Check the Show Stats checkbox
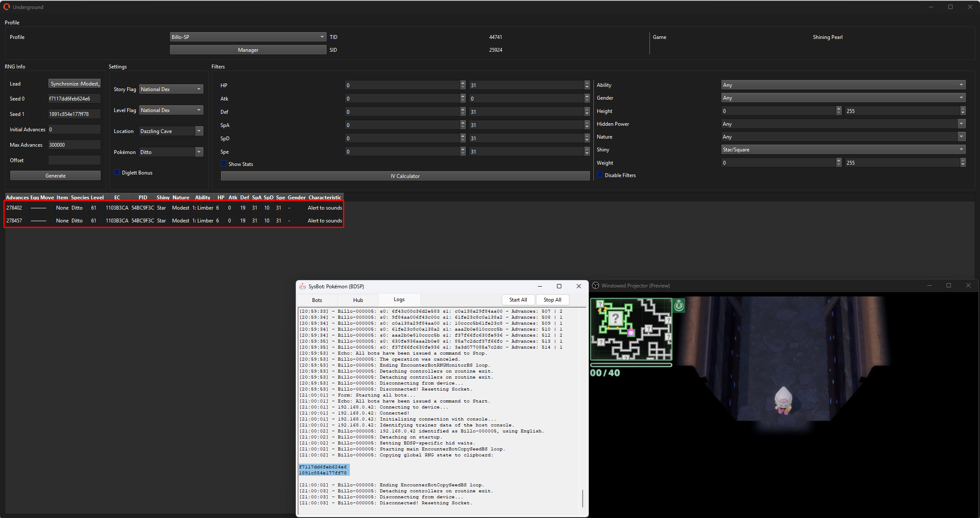 223,164
